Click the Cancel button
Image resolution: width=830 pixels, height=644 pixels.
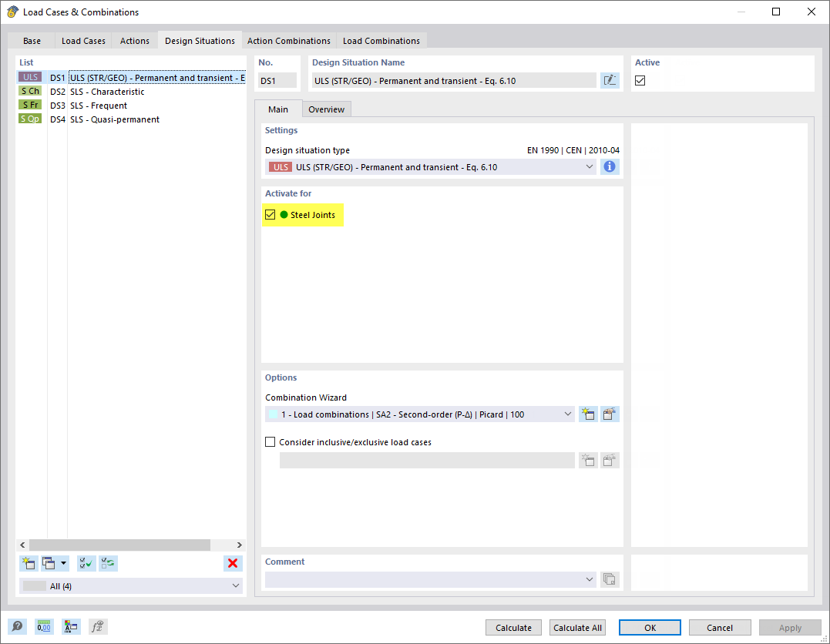coord(719,628)
